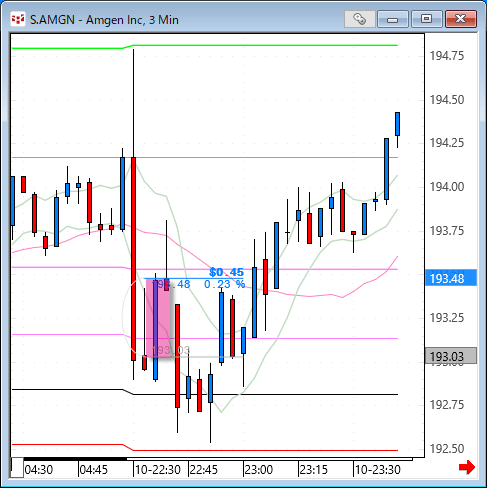Click the 194.00 price scale label
This screenshot has height=488, width=487.
[x=447, y=187]
